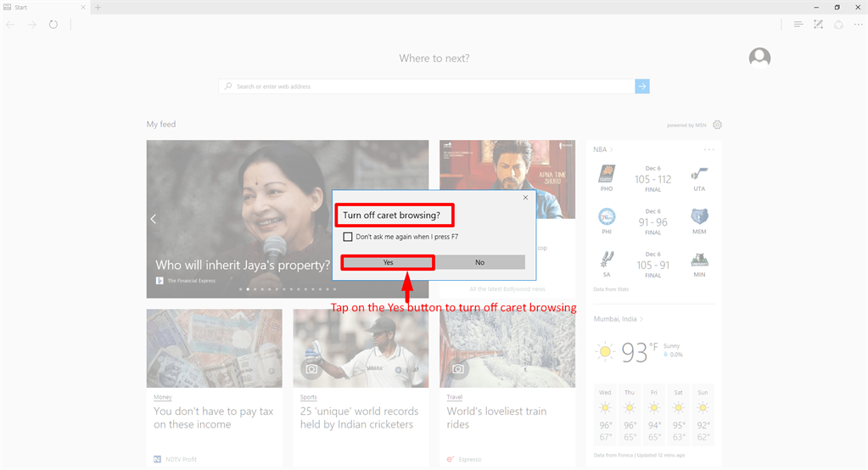Select Wed weather forecast column
Screen dimensions: 868x470
[605, 415]
